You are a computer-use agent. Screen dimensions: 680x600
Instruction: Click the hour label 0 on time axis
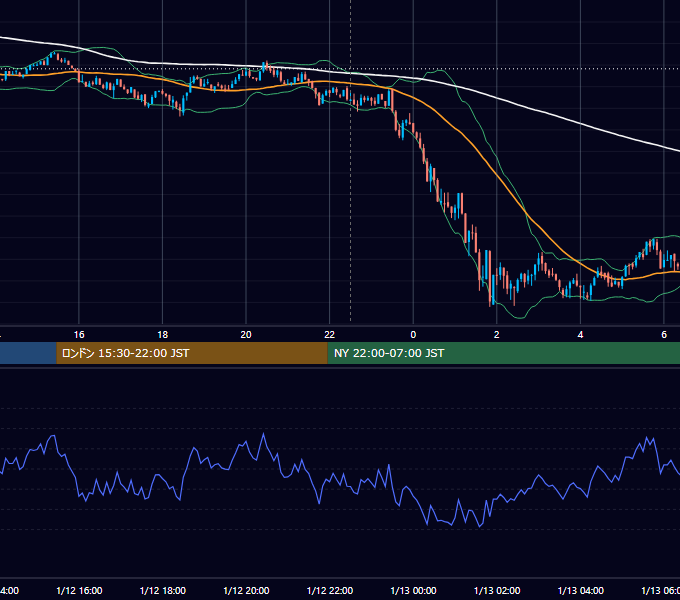(x=413, y=335)
